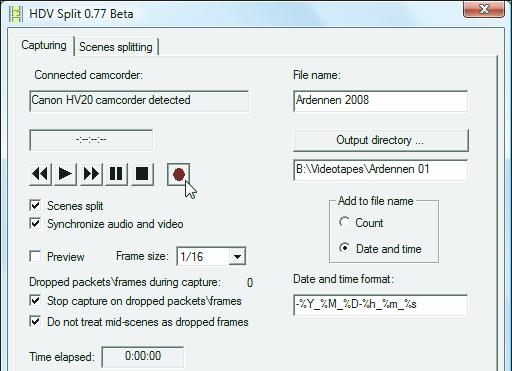The width and height of the screenshot is (512, 371).
Task: Switch to the Scenes splitting tab
Action: click(x=116, y=47)
